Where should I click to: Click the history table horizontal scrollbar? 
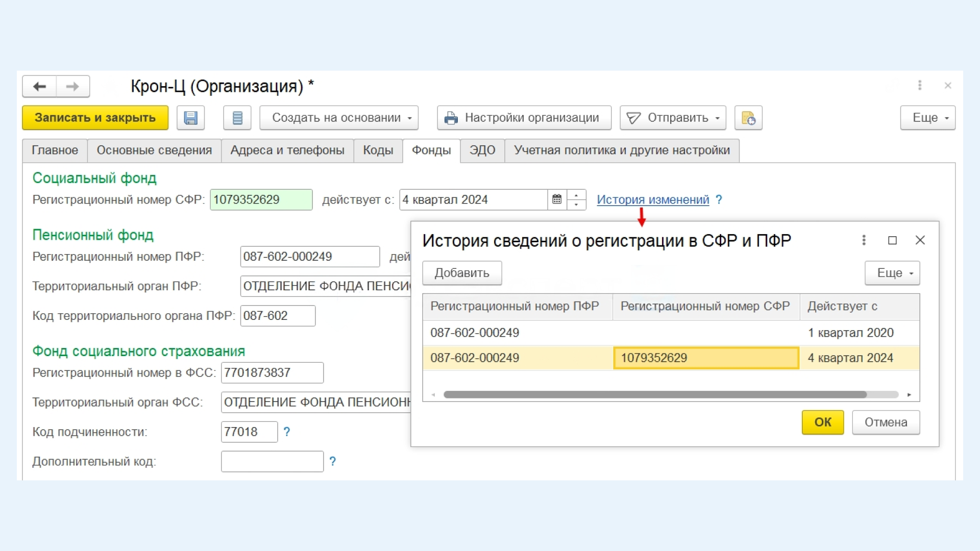[x=655, y=394]
